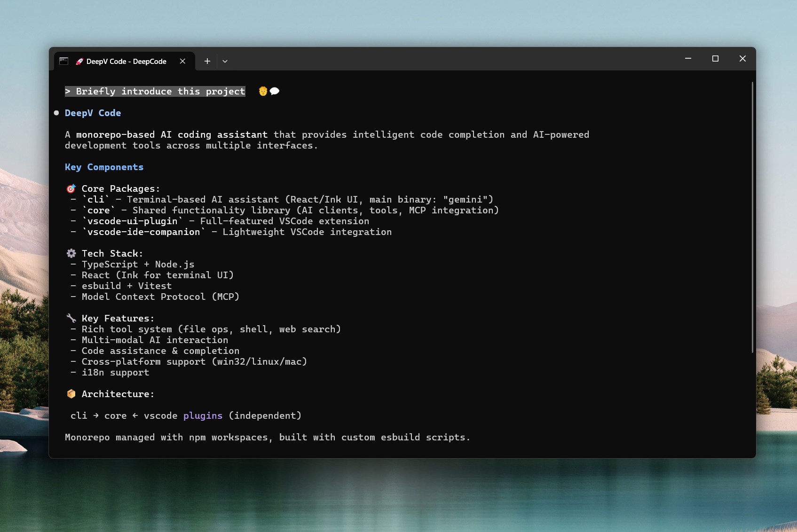Click the bullet indicator beside DeepV Code heading
Screen dimensions: 797x532
[x=56, y=113]
